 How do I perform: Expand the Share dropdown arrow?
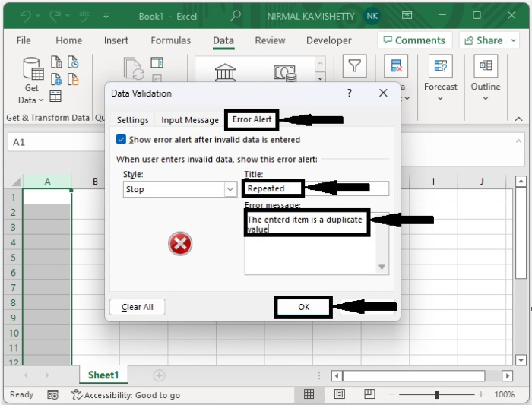[514, 40]
